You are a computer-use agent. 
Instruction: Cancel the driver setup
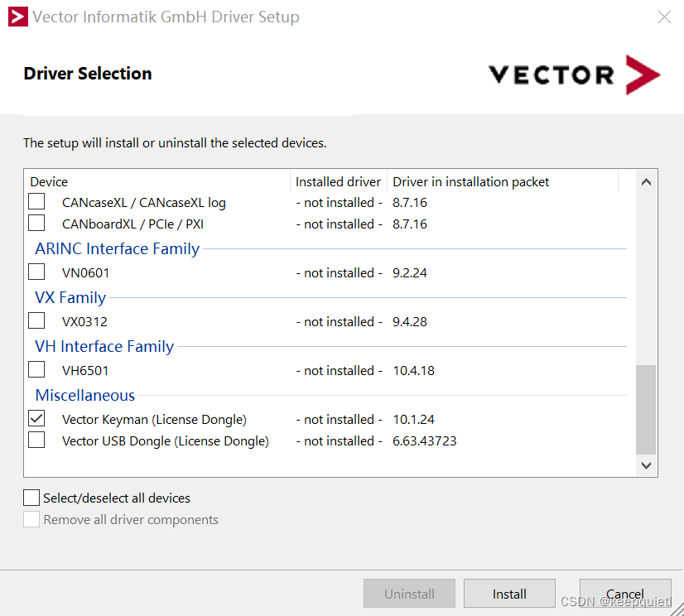tap(625, 594)
